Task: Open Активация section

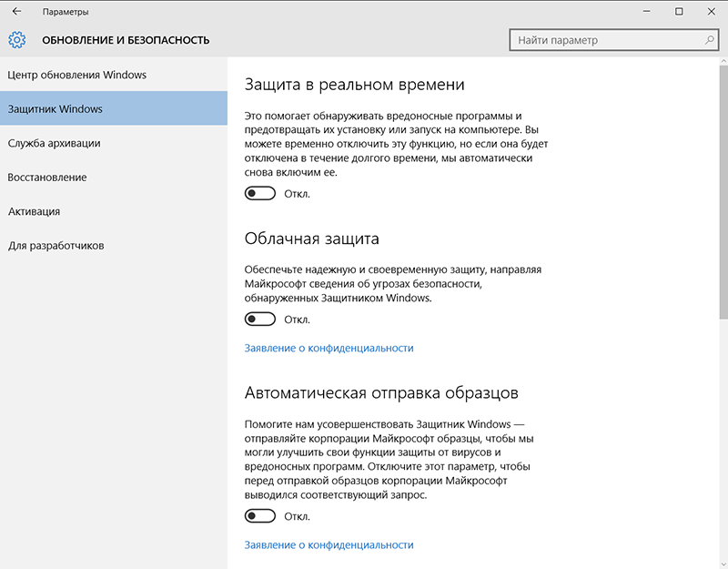Action: coord(114,211)
